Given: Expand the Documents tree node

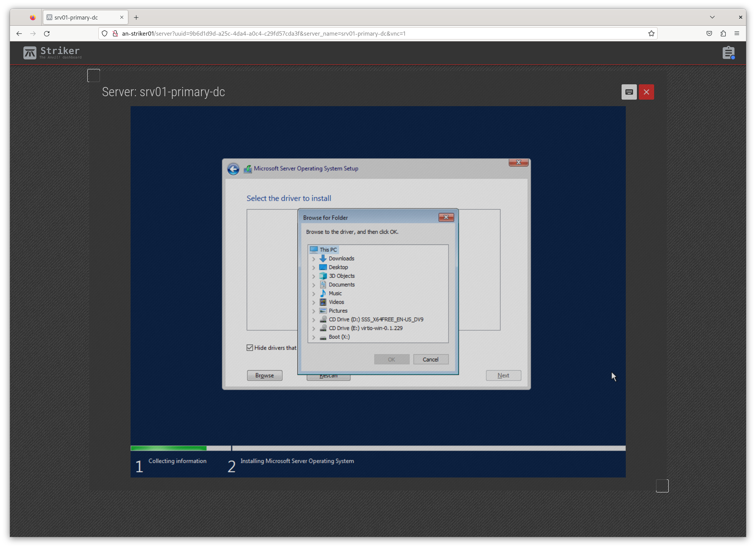Looking at the screenshot, I should [x=314, y=285].
